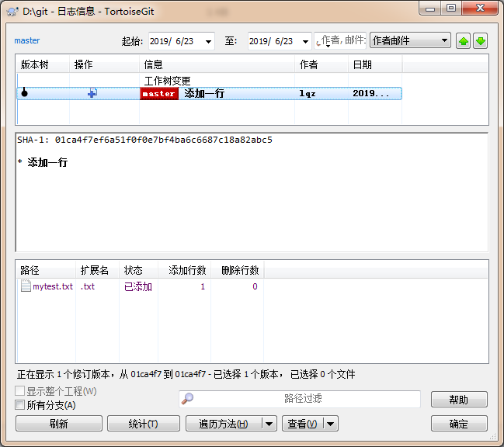Select the 工作树变更 row
Image resolution: width=504 pixels, height=447 pixels.
click(209, 80)
